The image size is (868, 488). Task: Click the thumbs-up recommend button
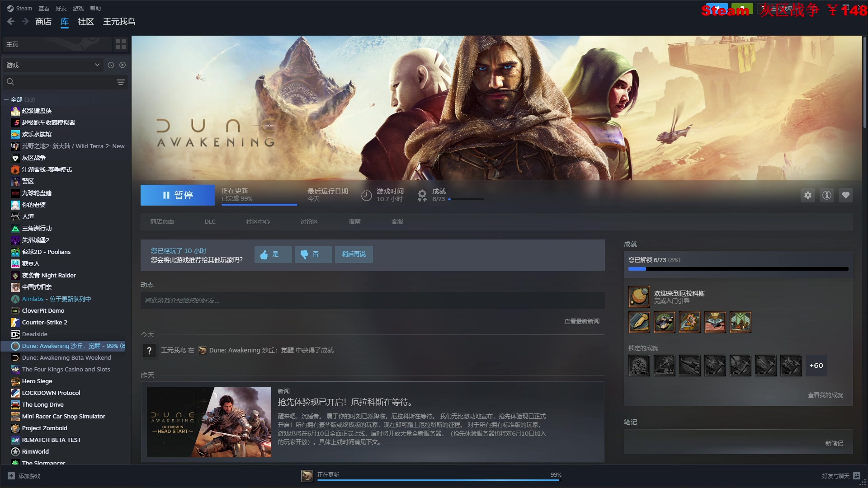tap(273, 254)
